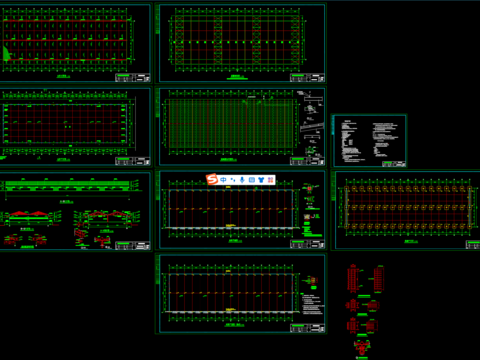Select the bottom-middle plan drawing sheet
Screen dimensions: 480x360
pyautogui.click(x=242, y=294)
